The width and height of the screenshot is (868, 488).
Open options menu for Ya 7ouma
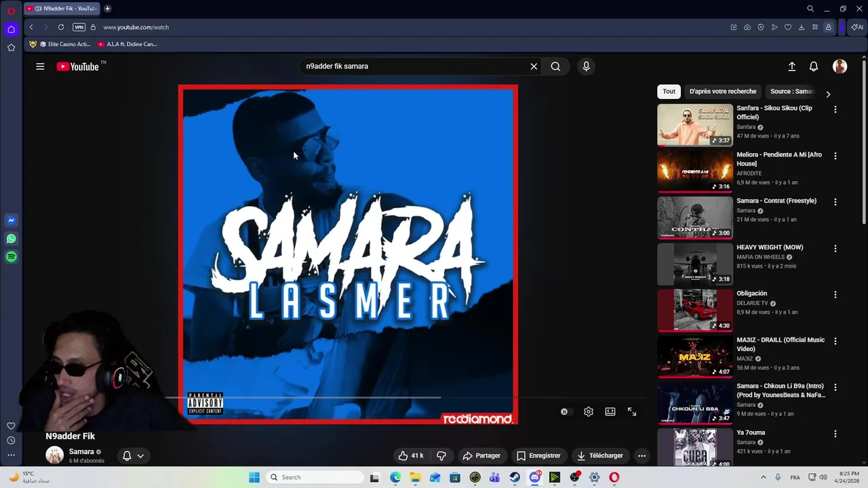click(x=835, y=434)
